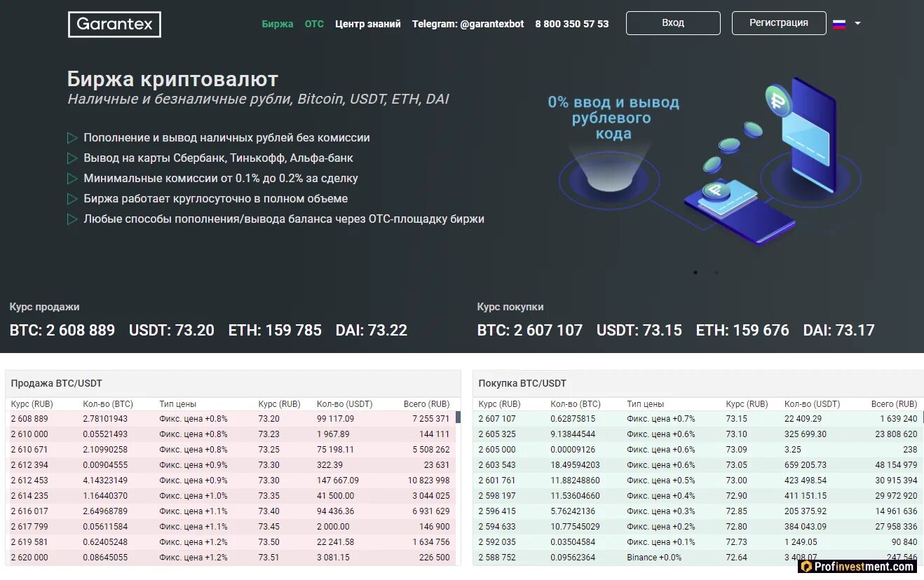Click the first feature bullet triangle icon
This screenshot has height=580, width=924.
click(x=72, y=138)
